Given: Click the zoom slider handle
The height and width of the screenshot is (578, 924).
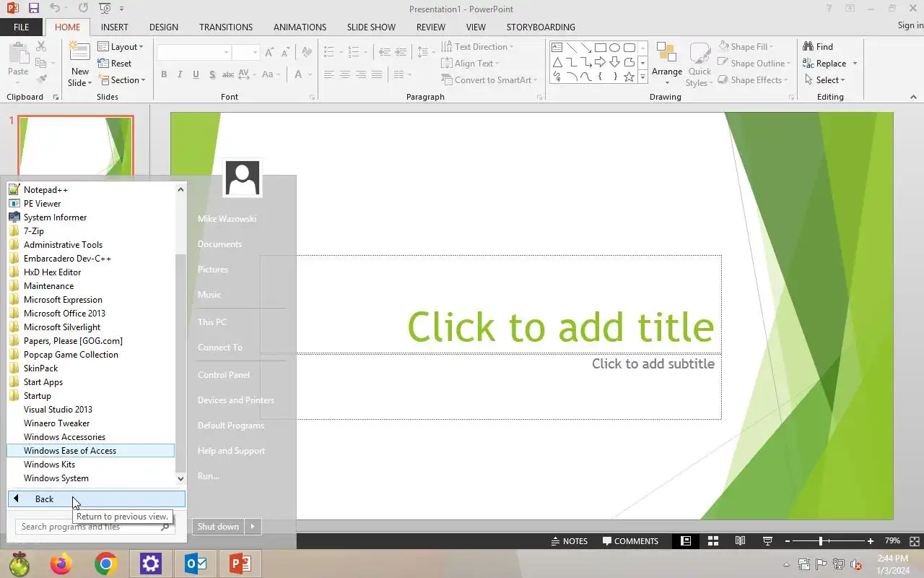Looking at the screenshot, I should [821, 541].
